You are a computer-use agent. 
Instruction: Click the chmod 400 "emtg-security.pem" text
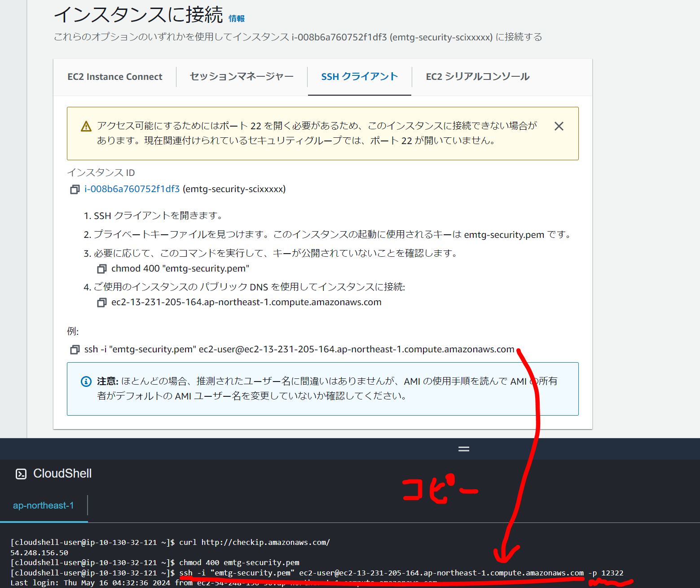click(x=180, y=268)
